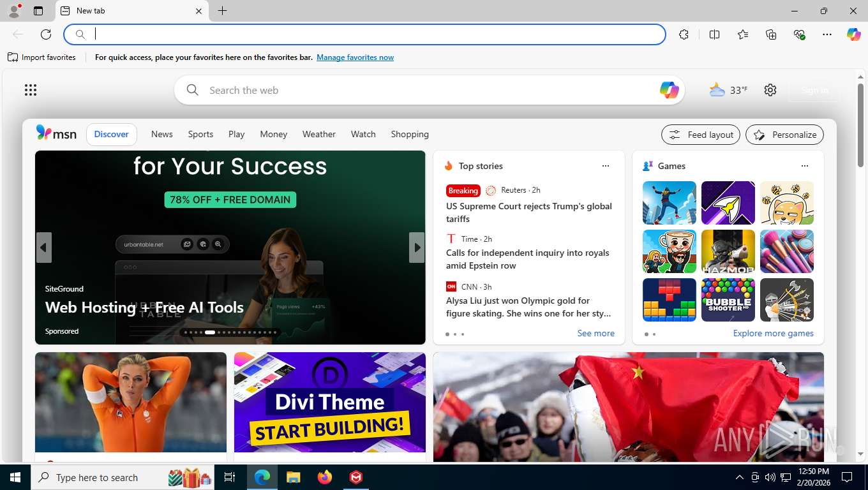868x490 pixels.
Task: Open the Divi Theme ad card
Action: 330,406
